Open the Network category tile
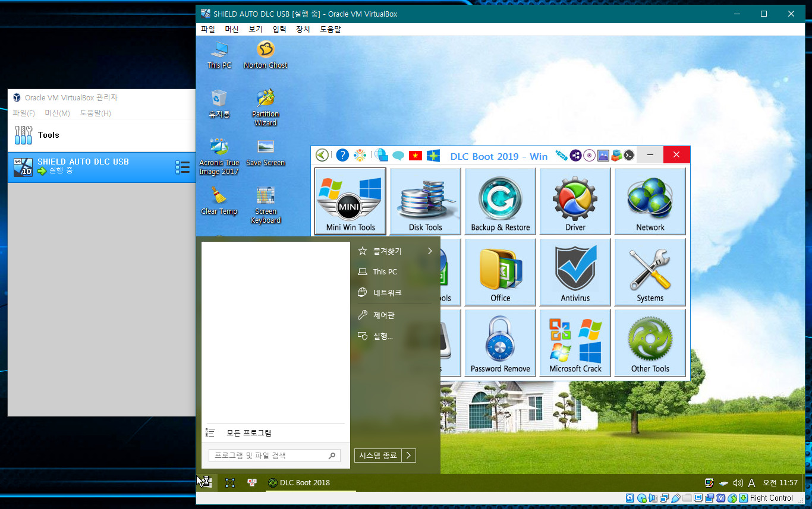The width and height of the screenshot is (812, 509). point(650,201)
